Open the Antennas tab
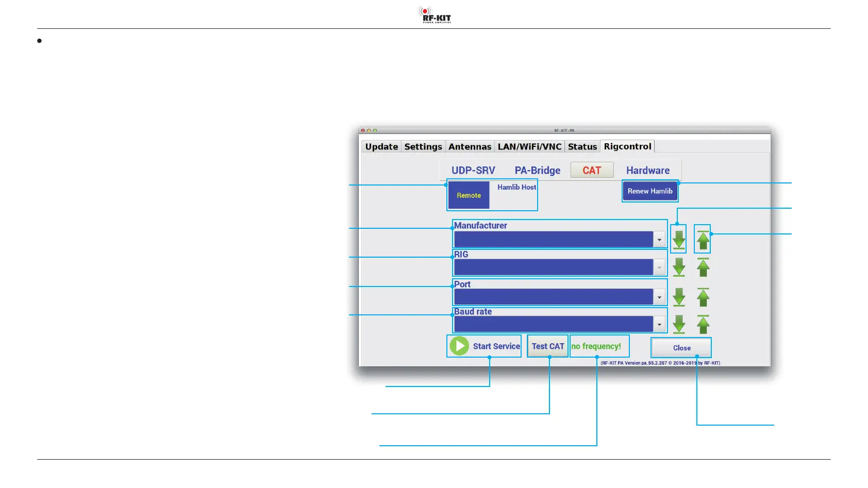 [470, 147]
